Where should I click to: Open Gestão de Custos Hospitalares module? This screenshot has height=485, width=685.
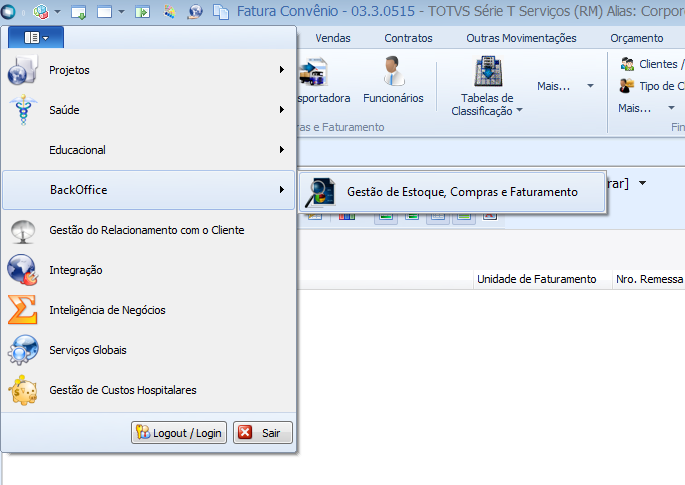(x=149, y=390)
